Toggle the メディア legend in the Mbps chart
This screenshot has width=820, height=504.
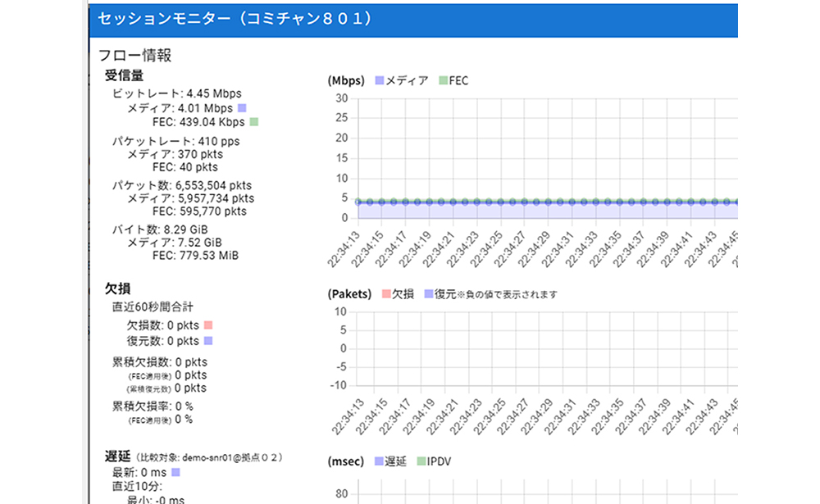pos(402,80)
